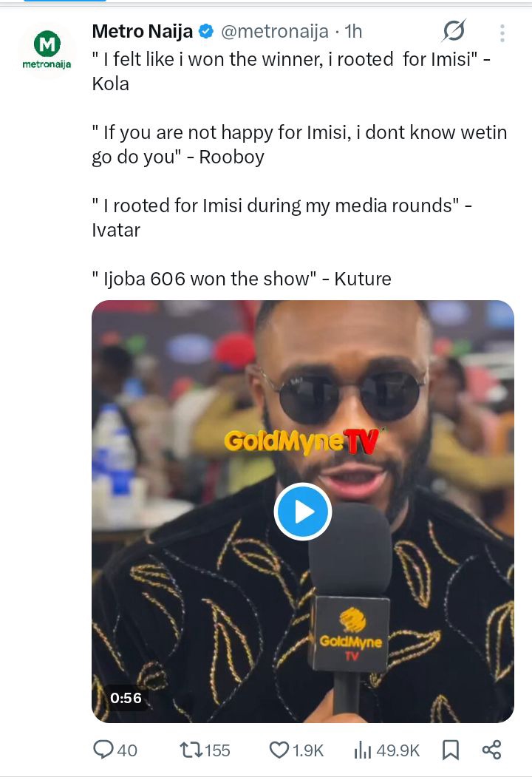
Task: Open replies with the comment bubble icon
Action: 103,750
